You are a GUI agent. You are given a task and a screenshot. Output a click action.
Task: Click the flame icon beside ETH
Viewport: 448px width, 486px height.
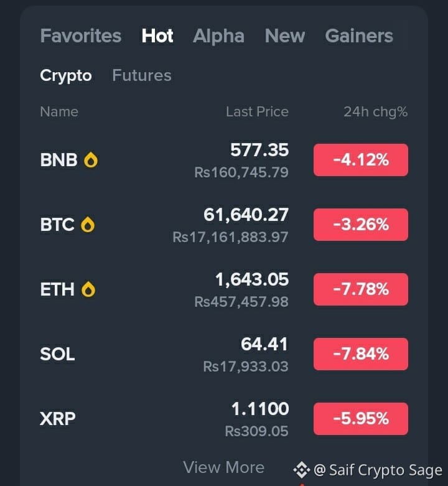[88, 289]
